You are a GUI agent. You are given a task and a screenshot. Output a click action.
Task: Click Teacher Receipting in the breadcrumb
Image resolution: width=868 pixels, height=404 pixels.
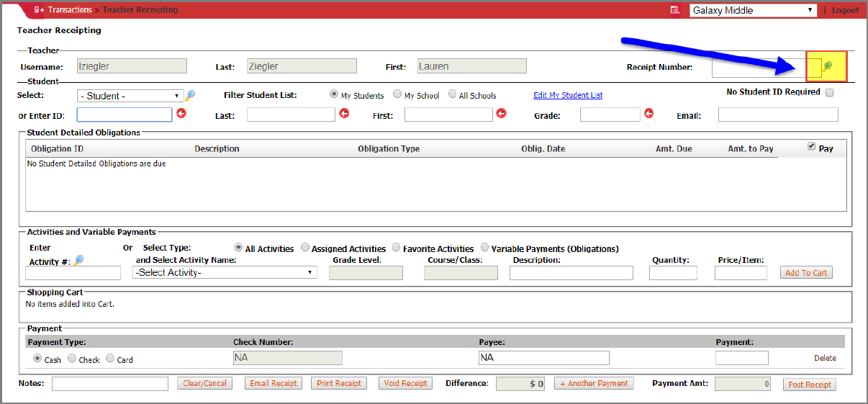pos(140,10)
